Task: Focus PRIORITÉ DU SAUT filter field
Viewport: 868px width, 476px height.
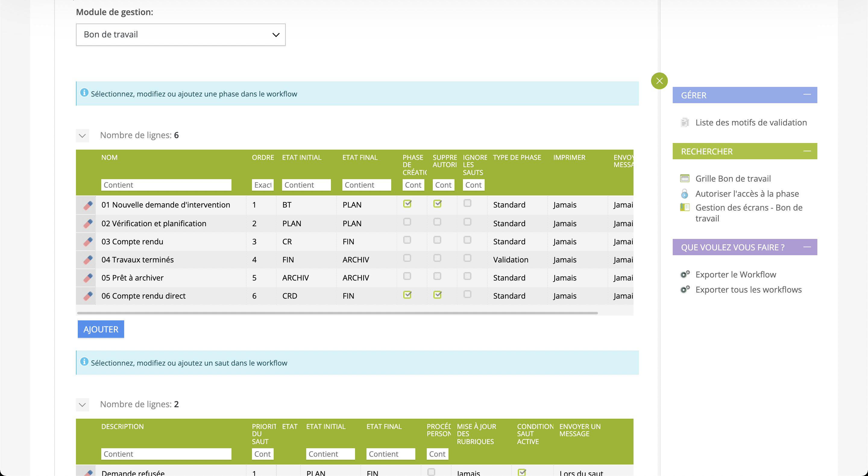Action: point(263,454)
